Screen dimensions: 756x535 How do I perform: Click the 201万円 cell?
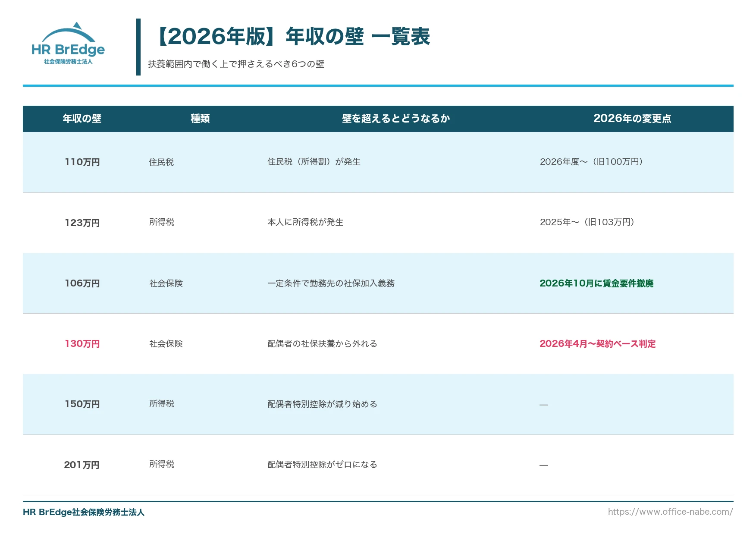82,465
